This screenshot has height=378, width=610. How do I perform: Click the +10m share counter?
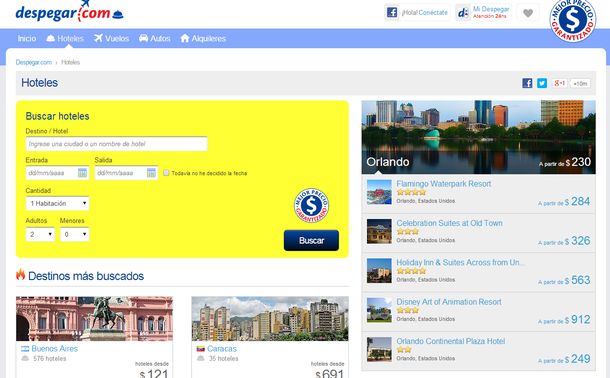pyautogui.click(x=580, y=83)
